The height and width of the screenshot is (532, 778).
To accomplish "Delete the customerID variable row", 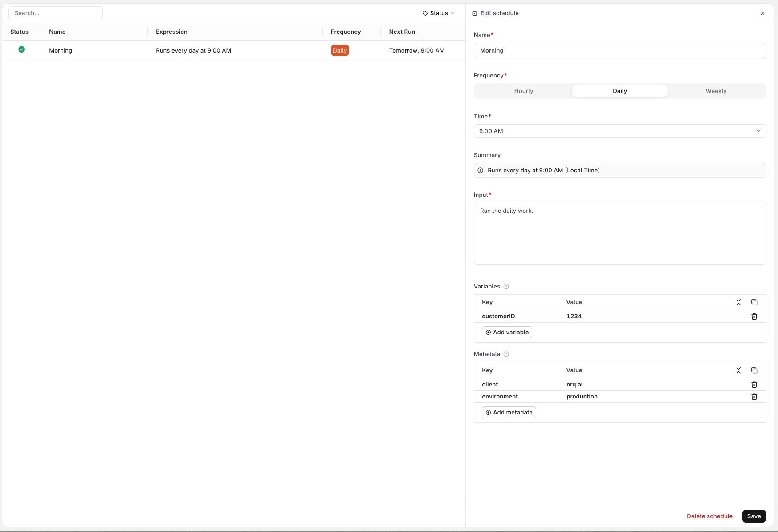I will click(754, 317).
